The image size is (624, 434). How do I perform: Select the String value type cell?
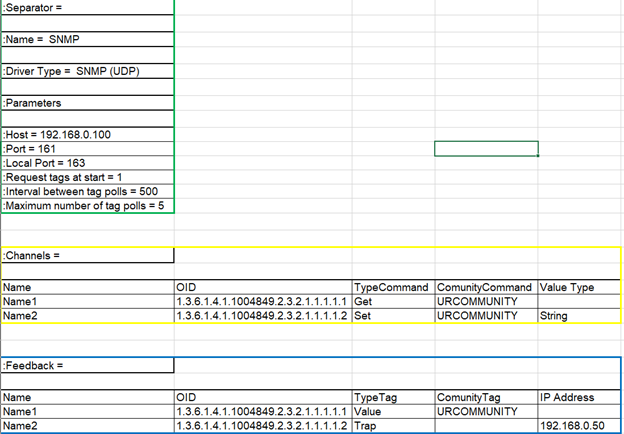(579, 316)
